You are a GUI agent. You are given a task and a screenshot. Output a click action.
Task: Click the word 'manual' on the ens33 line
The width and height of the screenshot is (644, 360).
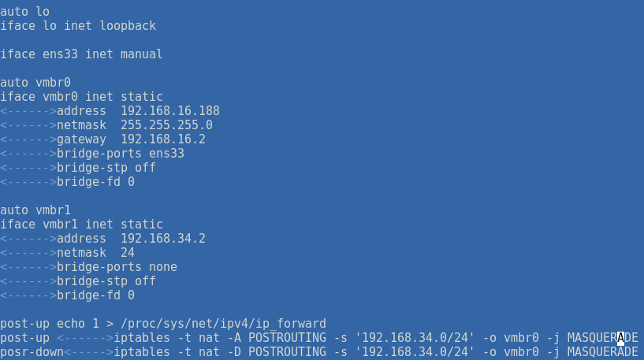(x=142, y=54)
